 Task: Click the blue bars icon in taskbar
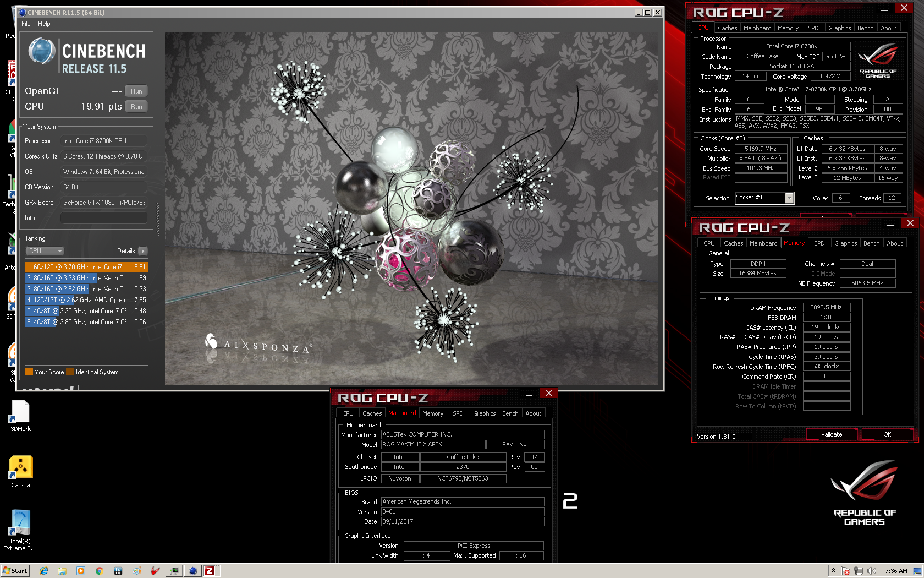coord(118,571)
